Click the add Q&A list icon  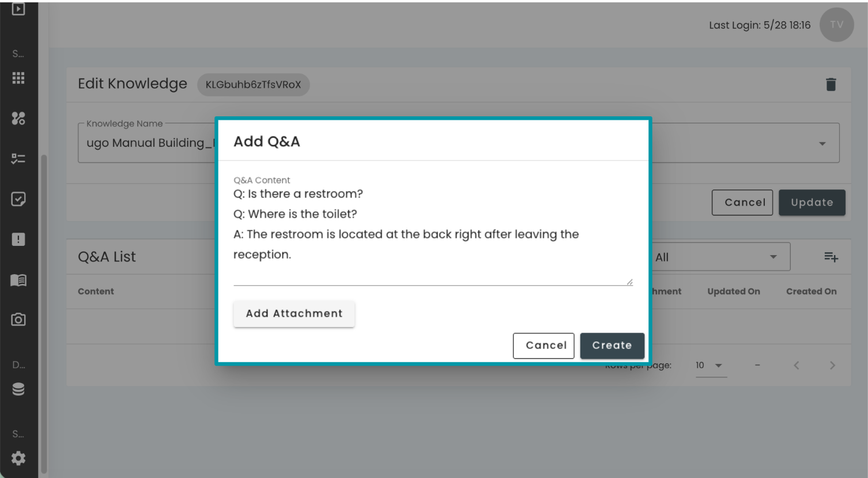click(831, 257)
